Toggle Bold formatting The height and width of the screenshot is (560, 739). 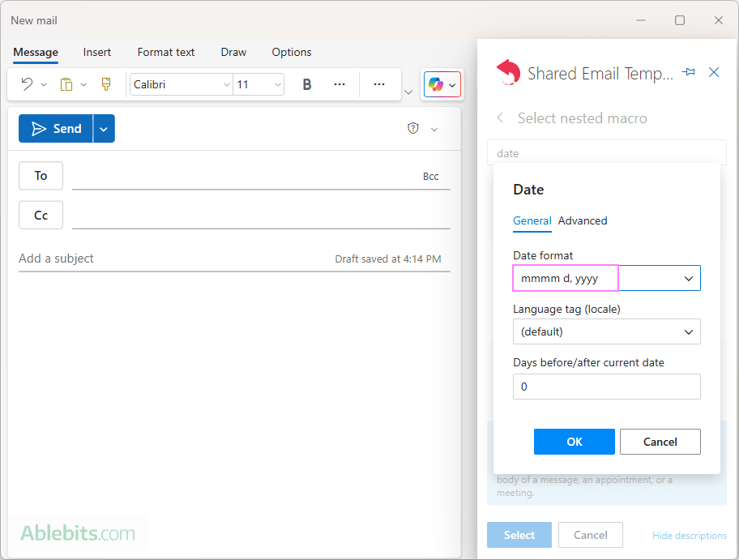(307, 84)
